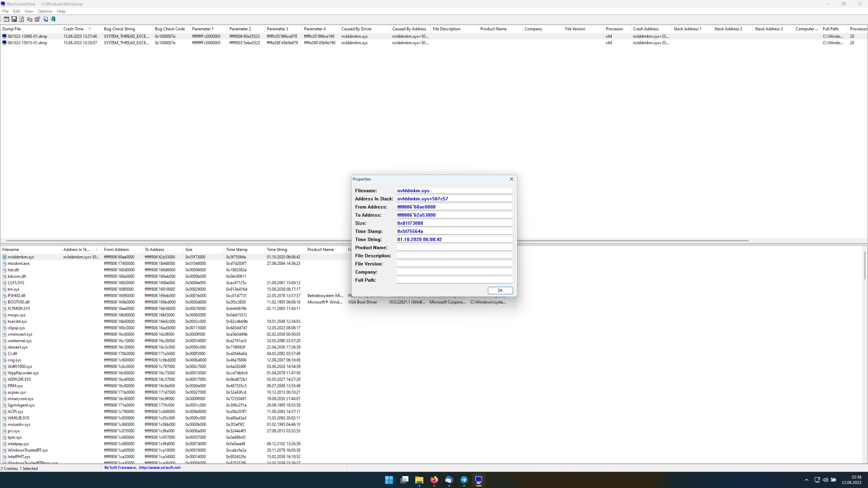868x488 pixels.
Task: Open the nirsoft.net link in status bar
Action: pos(159,468)
